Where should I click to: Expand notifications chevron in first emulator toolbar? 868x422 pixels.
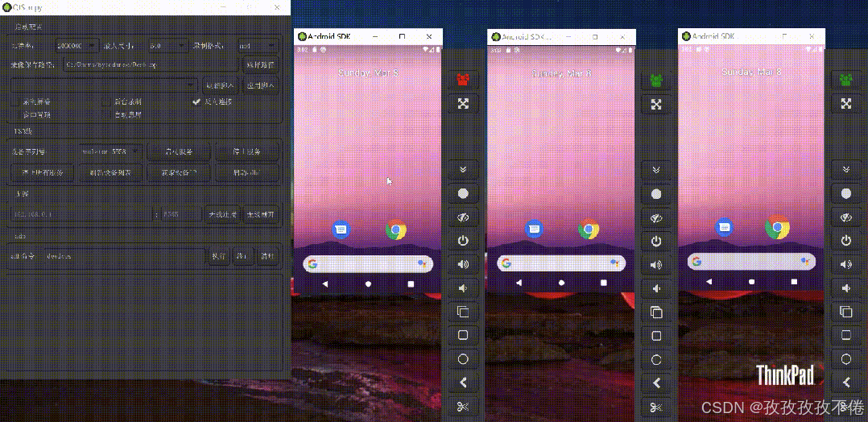pos(463,169)
